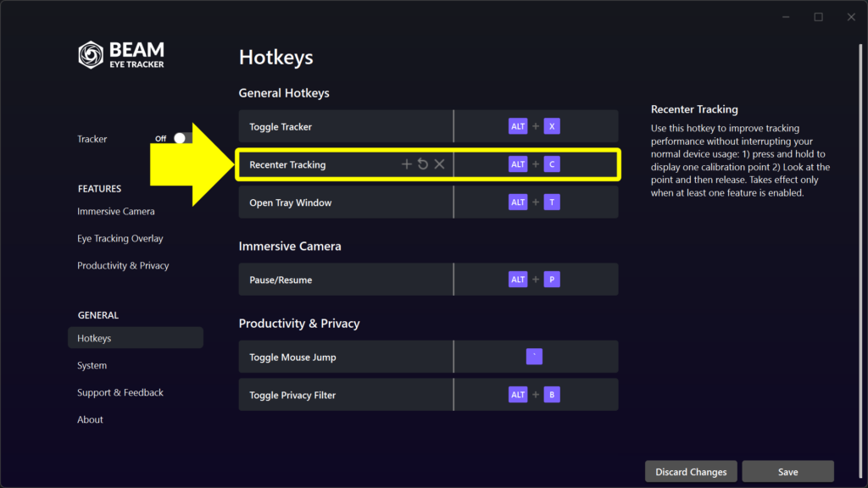Click the vertical scrollbar on the right edge
Screen dimensions: 868x488
[x=860, y=260]
